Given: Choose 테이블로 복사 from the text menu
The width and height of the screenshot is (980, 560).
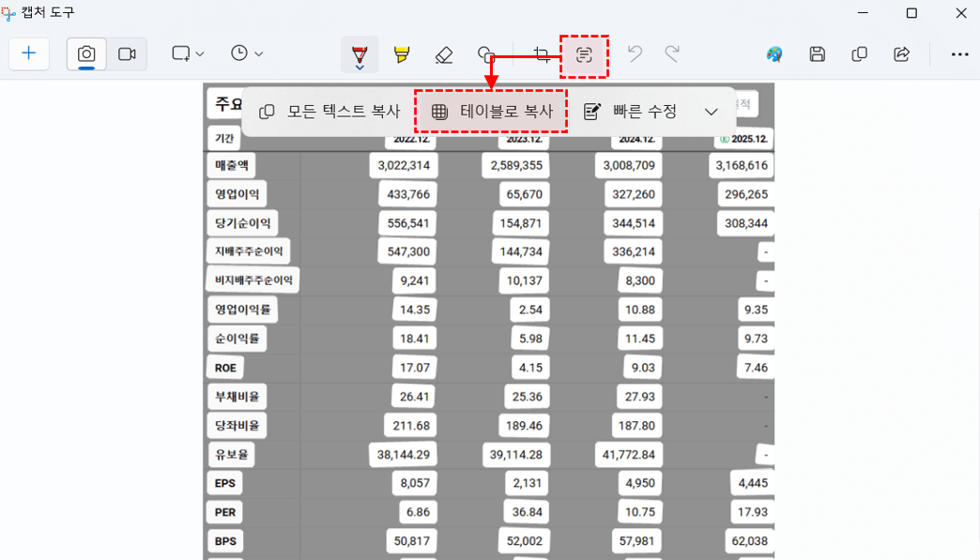Looking at the screenshot, I should click(490, 111).
